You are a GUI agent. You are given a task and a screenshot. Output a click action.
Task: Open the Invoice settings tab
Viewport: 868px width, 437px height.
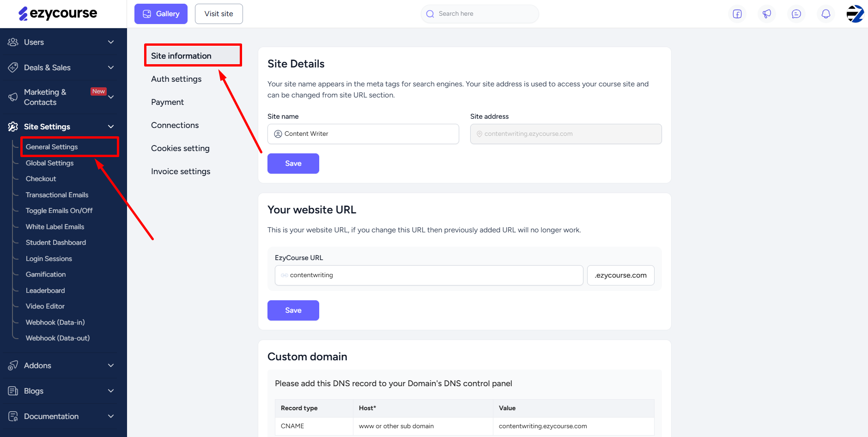tap(181, 171)
